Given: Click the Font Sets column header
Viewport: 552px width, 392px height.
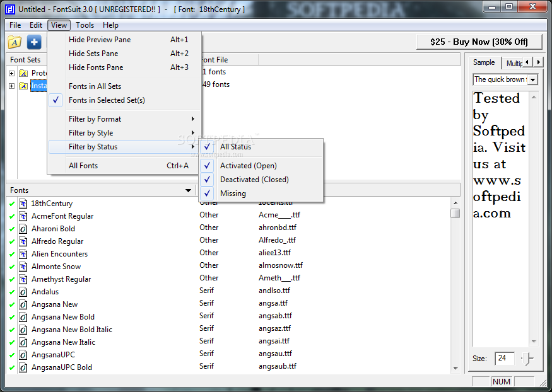Looking at the screenshot, I should [25, 60].
